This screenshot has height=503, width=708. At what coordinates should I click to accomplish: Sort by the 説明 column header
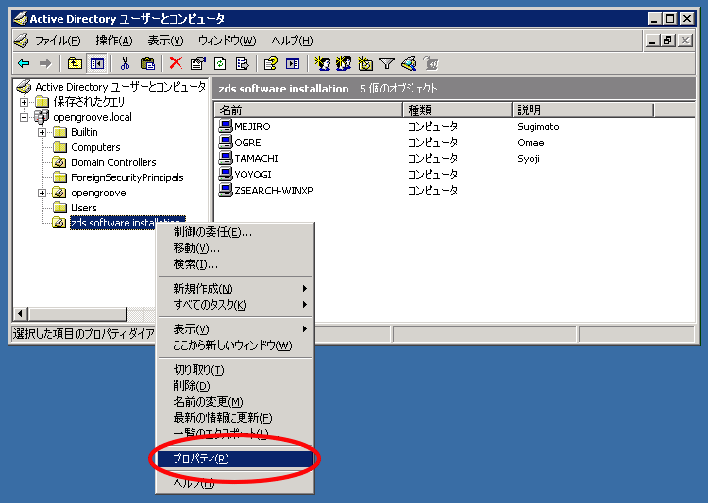click(583, 110)
